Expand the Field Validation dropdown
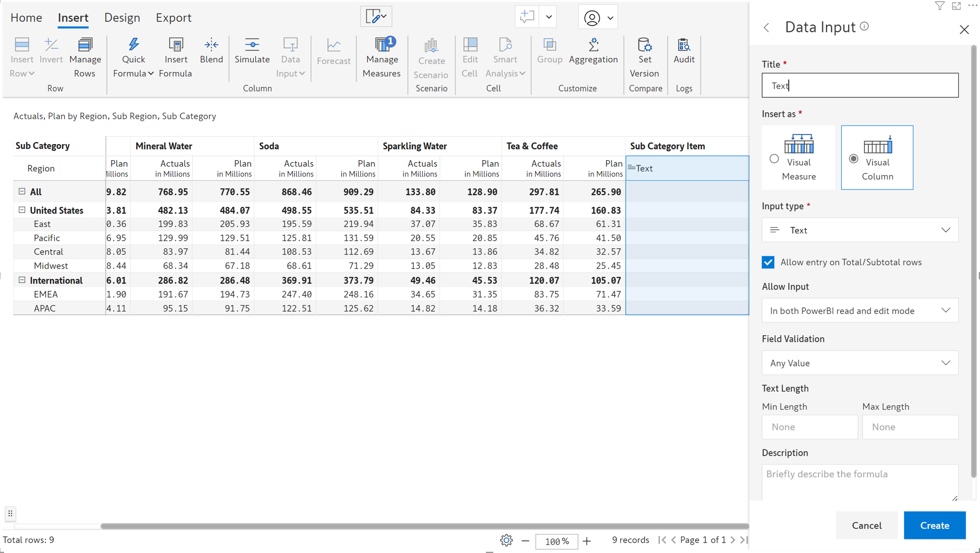 pyautogui.click(x=860, y=363)
